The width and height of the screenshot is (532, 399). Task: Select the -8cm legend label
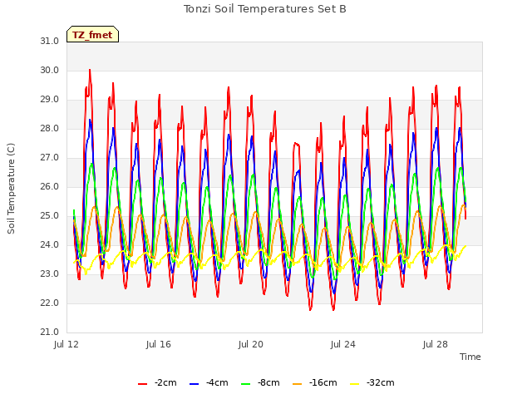pos(268,382)
